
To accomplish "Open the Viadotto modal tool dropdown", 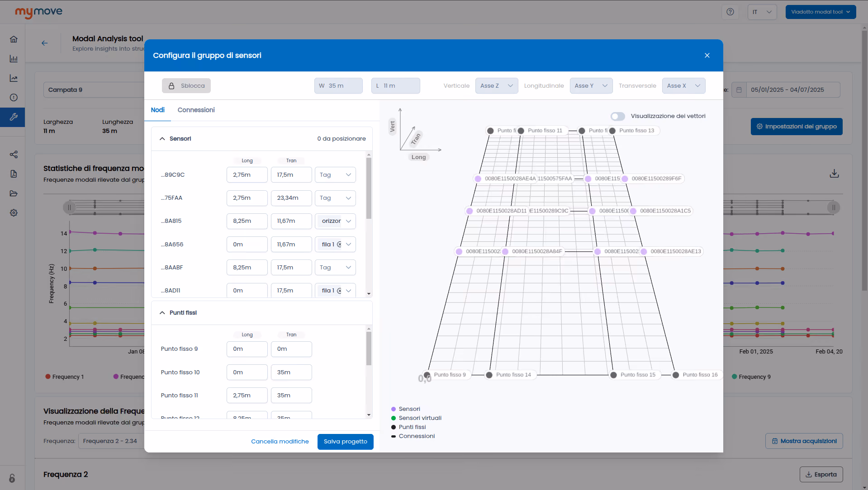I will click(821, 12).
